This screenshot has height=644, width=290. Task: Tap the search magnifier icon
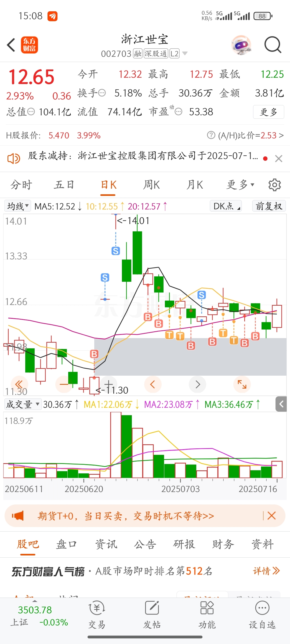pyautogui.click(x=273, y=45)
